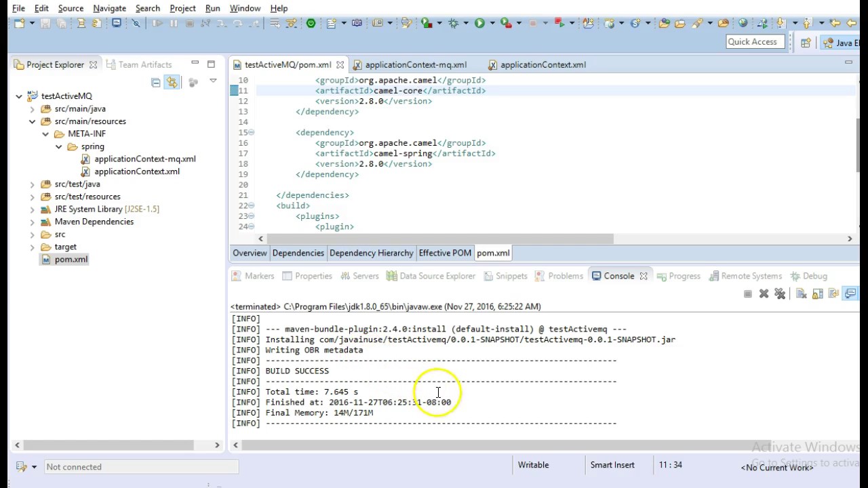The height and width of the screenshot is (488, 868).
Task: Click Collapse All in Project Explorer
Action: click(156, 83)
